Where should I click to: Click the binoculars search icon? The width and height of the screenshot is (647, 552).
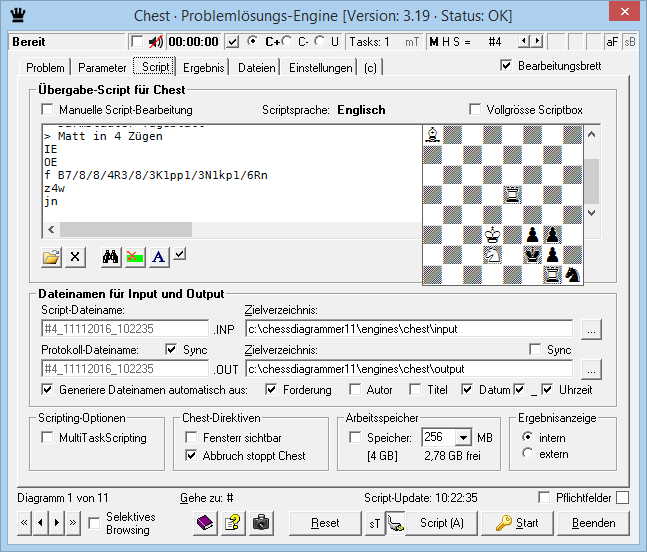(x=111, y=257)
